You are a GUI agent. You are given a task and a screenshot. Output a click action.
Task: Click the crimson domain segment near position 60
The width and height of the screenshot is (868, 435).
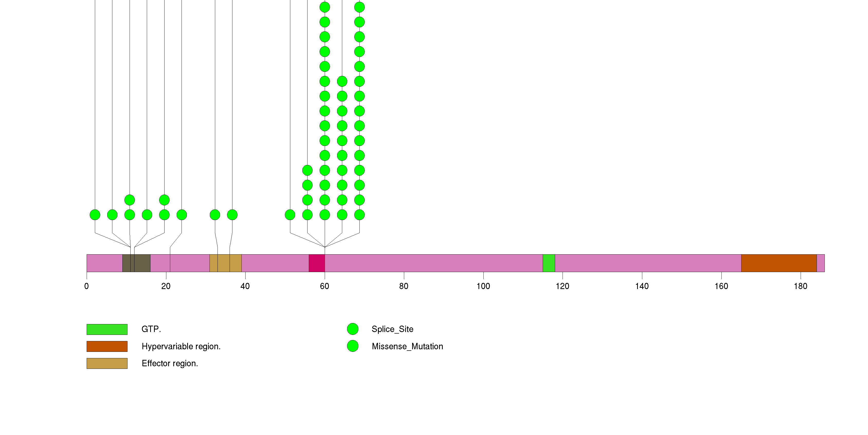[317, 263]
